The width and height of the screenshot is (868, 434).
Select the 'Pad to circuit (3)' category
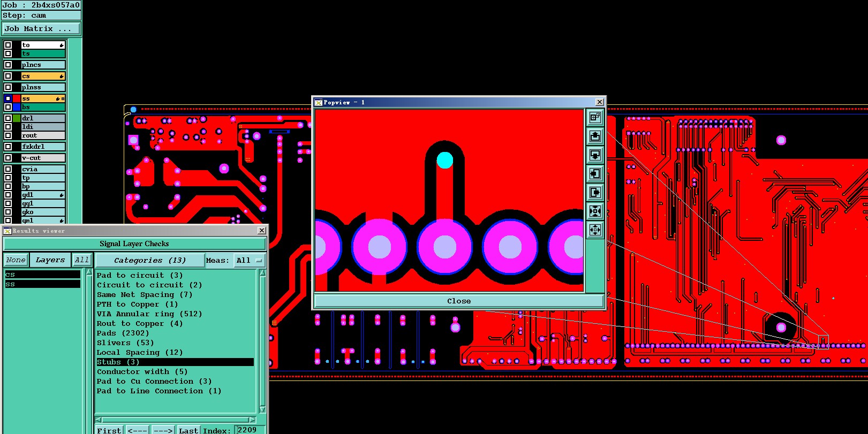(x=140, y=276)
